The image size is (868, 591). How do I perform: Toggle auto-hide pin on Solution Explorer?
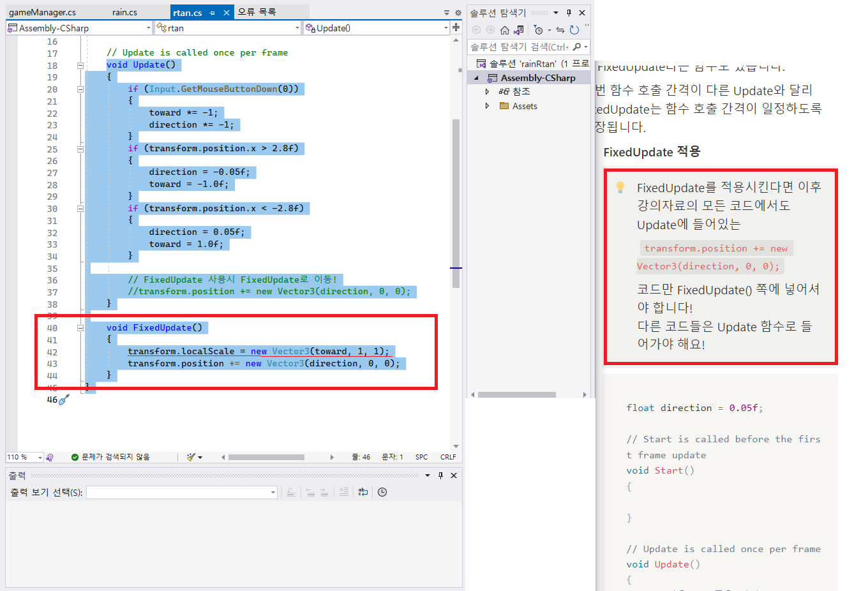[569, 13]
